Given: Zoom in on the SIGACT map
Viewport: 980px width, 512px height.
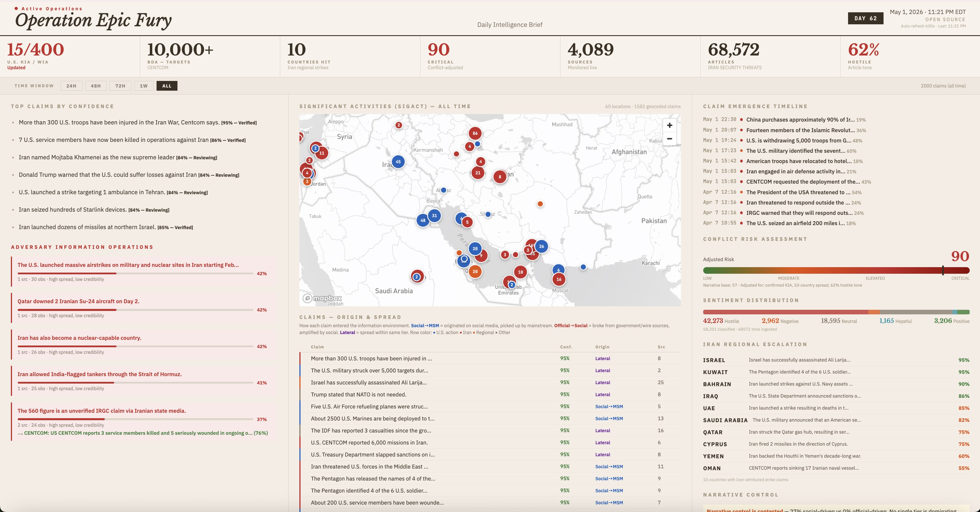Looking at the screenshot, I should point(669,126).
